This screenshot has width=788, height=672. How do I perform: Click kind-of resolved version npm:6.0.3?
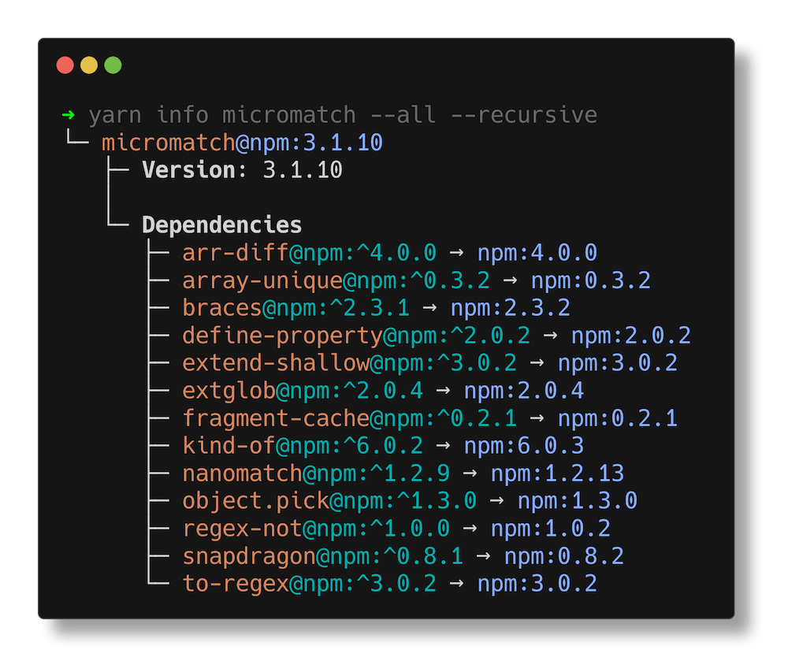pos(524,446)
